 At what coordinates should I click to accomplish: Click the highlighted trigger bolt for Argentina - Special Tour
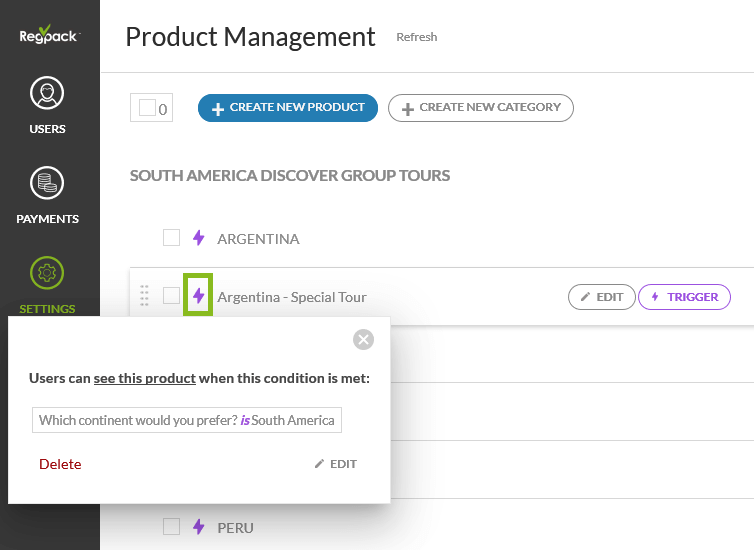(198, 296)
